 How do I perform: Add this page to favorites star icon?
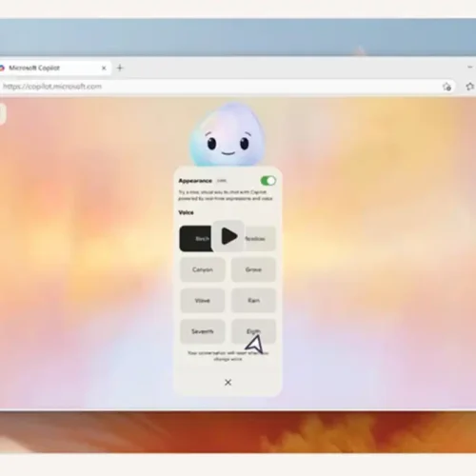(x=446, y=87)
